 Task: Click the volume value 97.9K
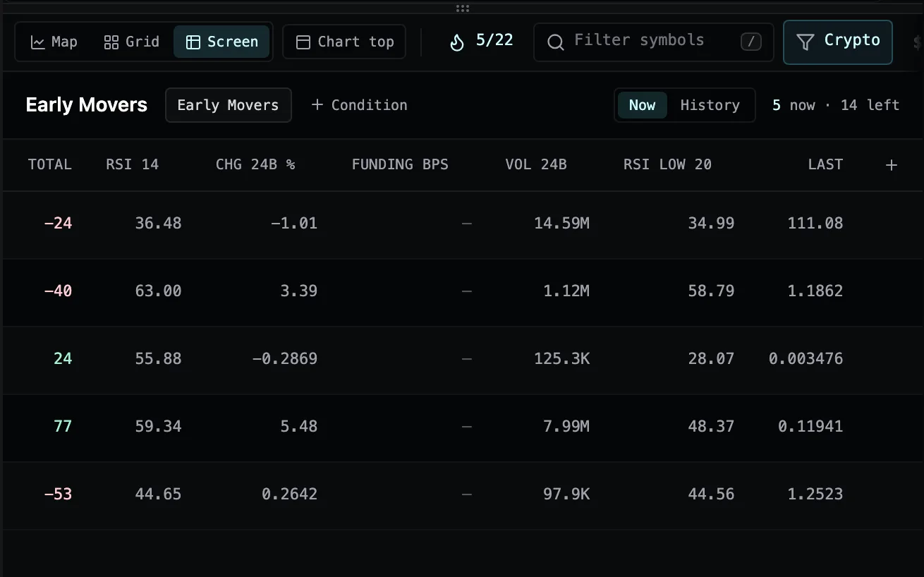(x=566, y=494)
